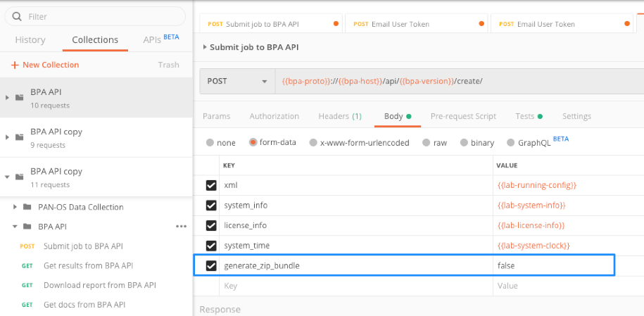Toggle the generate_zip_bundle checkbox
The image size is (644, 316).
[x=211, y=266]
